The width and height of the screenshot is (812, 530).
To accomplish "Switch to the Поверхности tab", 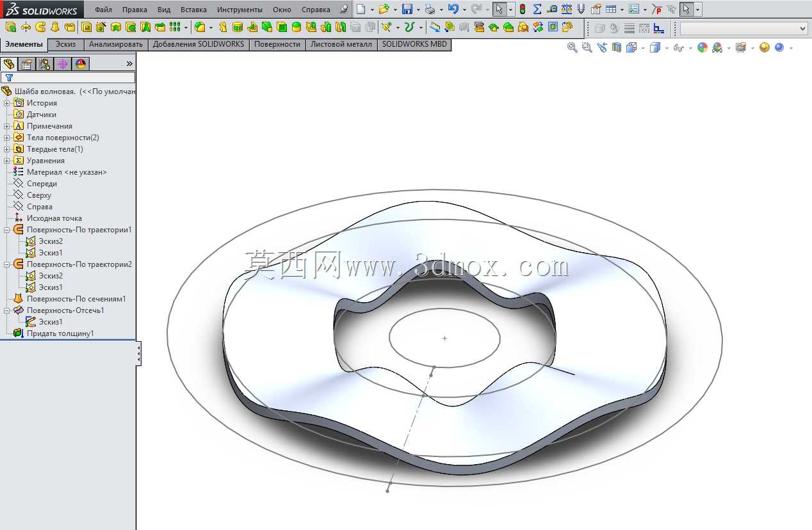I will coord(277,44).
